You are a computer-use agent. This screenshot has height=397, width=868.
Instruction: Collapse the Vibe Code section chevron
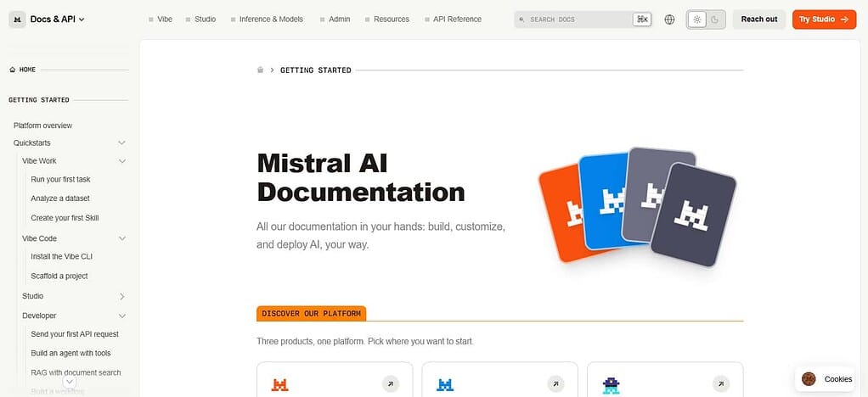(x=122, y=238)
